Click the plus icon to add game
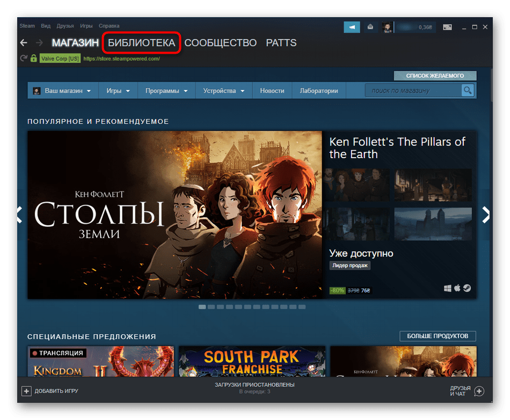 [x=26, y=391]
